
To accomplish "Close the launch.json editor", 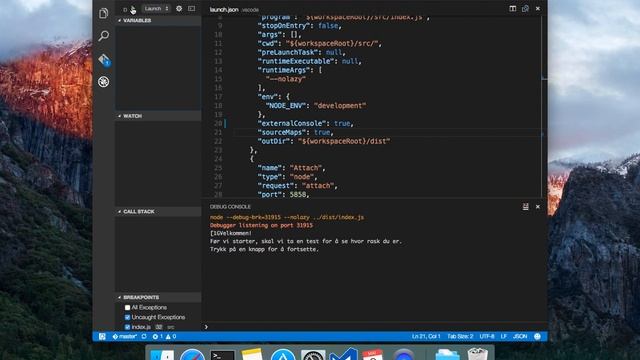I will pyautogui.click(x=538, y=9).
